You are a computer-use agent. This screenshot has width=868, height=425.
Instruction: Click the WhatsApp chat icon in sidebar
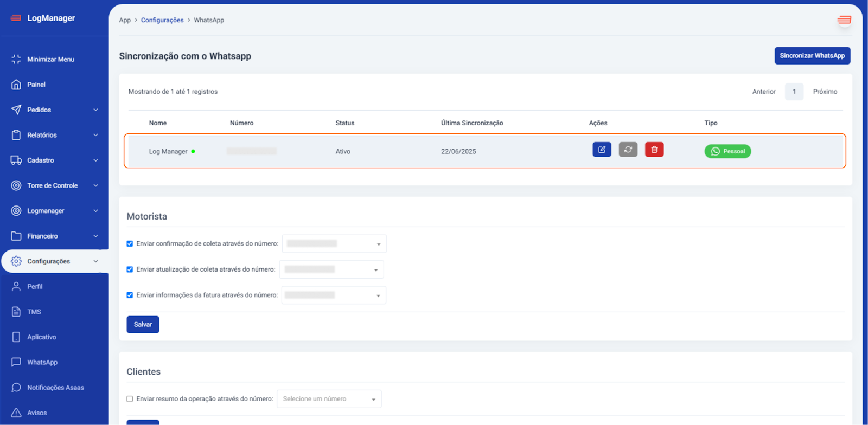pyautogui.click(x=16, y=362)
